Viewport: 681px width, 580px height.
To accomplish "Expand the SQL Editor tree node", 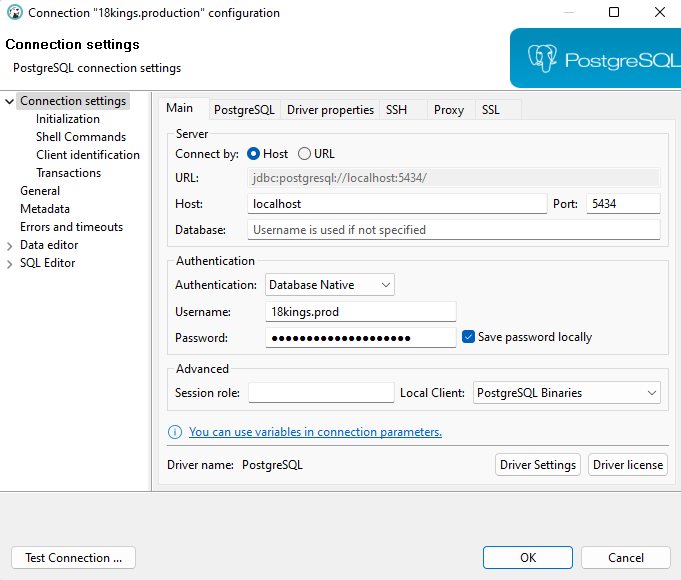I will click(10, 263).
